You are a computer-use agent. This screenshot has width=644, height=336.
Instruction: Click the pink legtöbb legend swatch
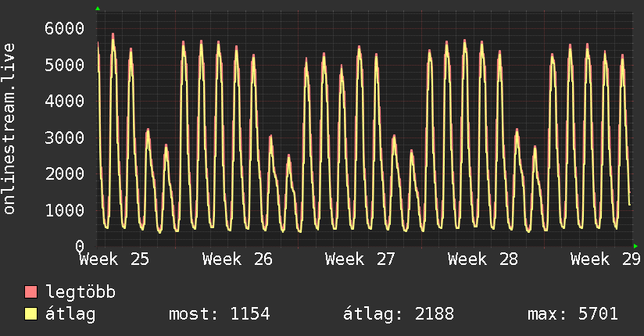click(x=30, y=292)
